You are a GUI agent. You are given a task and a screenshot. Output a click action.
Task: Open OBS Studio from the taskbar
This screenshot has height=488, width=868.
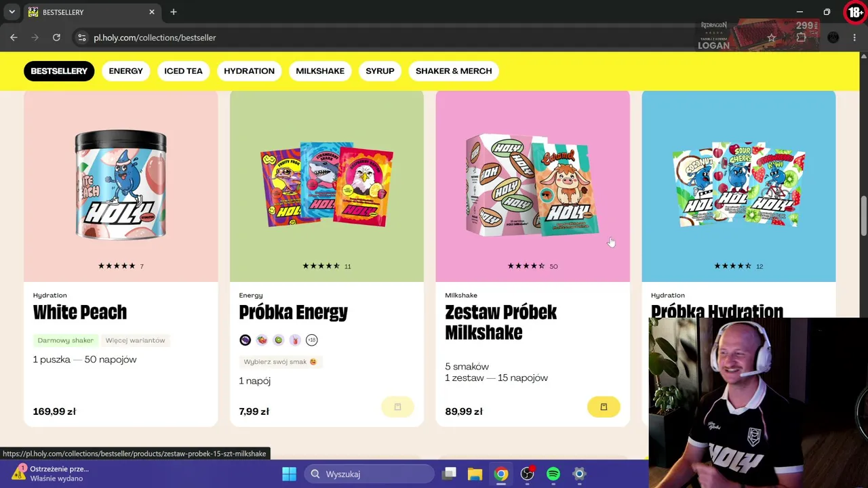pyautogui.click(x=527, y=474)
